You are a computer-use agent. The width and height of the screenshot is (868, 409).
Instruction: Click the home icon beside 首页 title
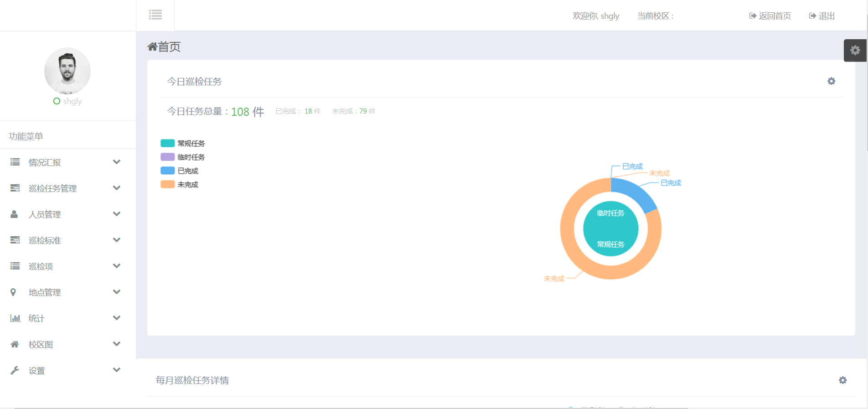[152, 47]
